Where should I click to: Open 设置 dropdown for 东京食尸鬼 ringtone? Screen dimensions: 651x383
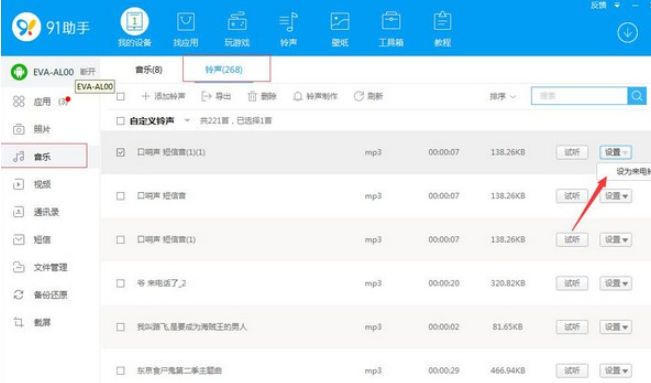[616, 371]
